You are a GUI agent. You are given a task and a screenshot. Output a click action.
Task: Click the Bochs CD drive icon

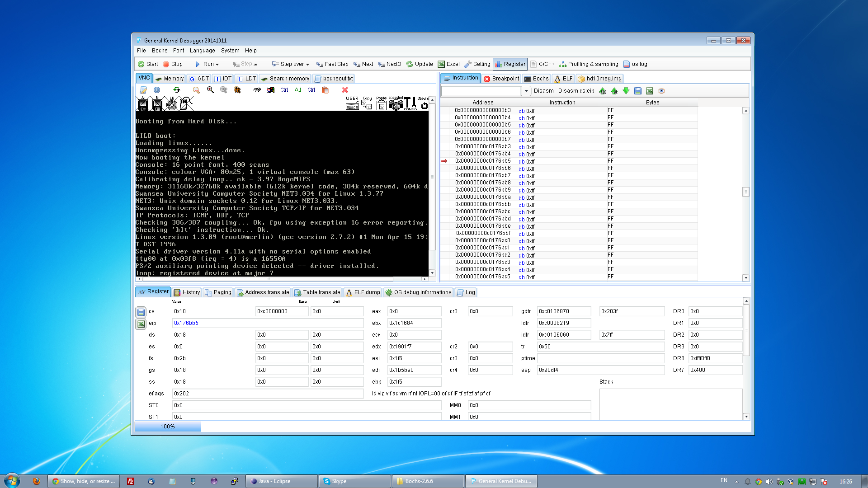(172, 104)
